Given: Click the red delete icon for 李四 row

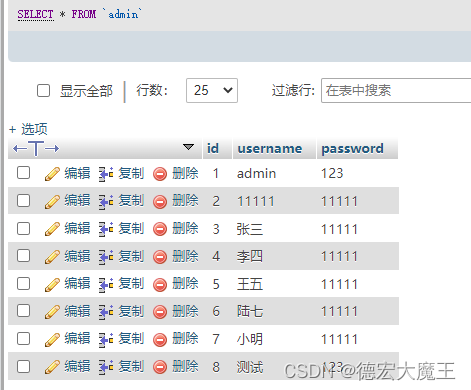Looking at the screenshot, I should click(160, 257).
